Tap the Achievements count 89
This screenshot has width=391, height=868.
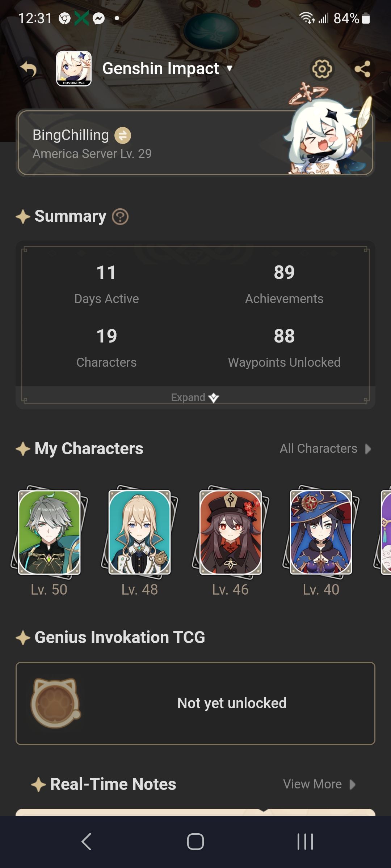click(284, 272)
